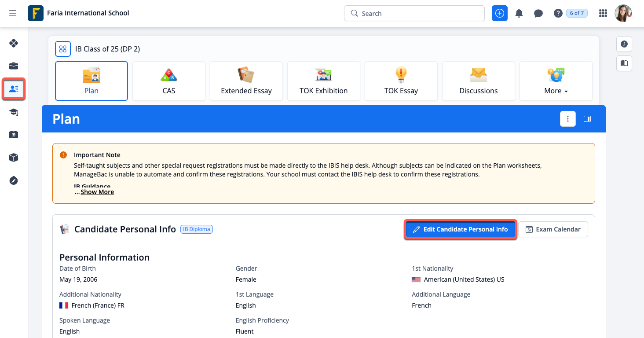Open the Plan three-dot options menu
The height and width of the screenshot is (338, 644).
[x=568, y=119]
